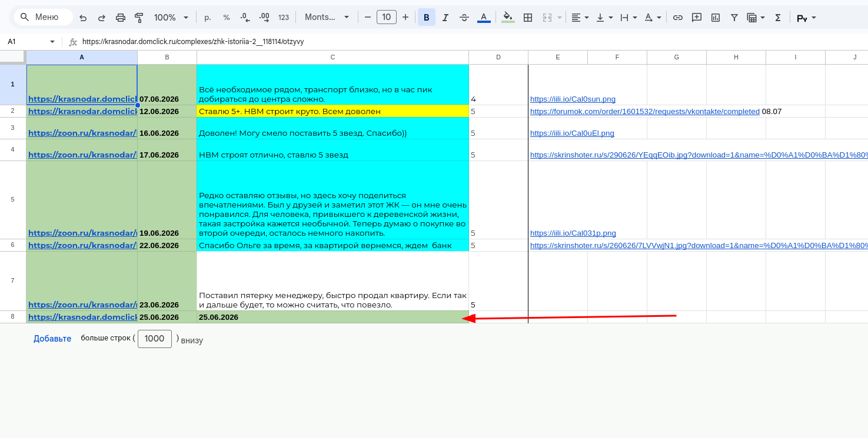The height and width of the screenshot is (438, 868).
Task: Click the Добавьте link to add rows
Action: pyautogui.click(x=52, y=339)
